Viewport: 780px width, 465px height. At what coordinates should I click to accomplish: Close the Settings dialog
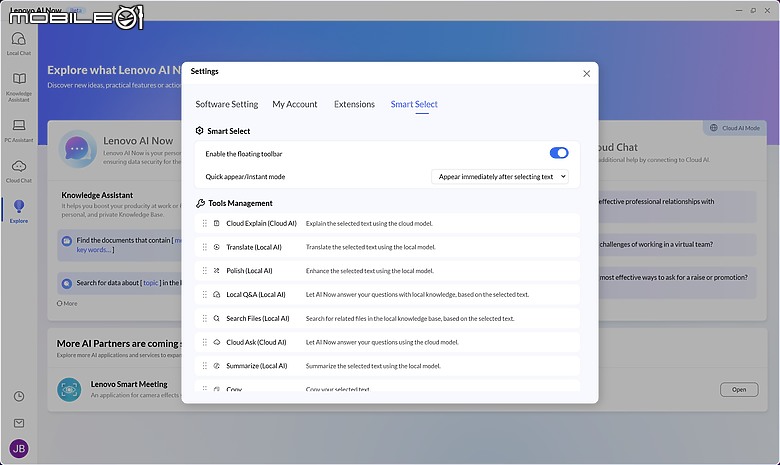click(586, 74)
